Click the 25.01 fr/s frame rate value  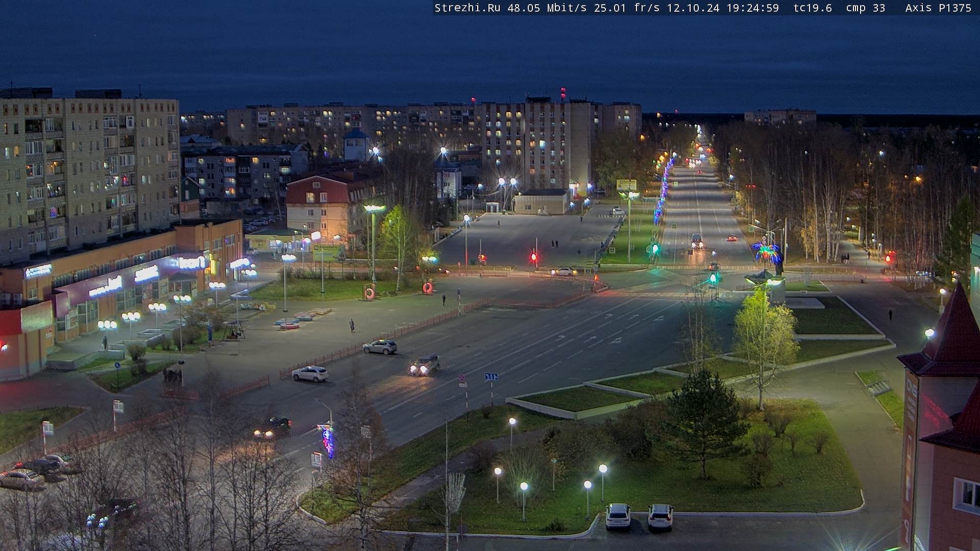click(x=627, y=8)
